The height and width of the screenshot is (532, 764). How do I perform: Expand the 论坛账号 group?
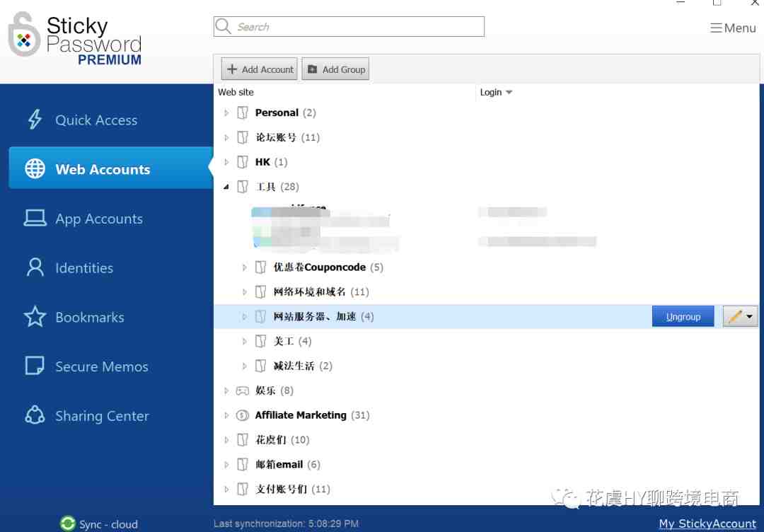coord(226,137)
